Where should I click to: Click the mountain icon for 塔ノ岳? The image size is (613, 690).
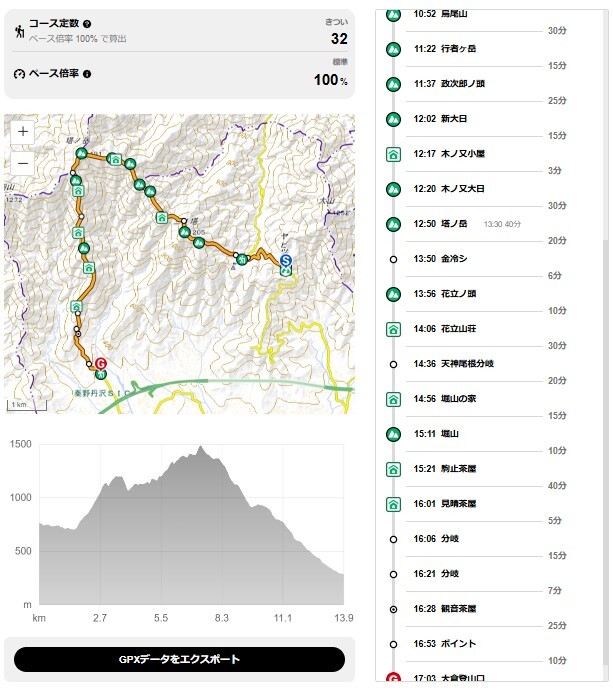coord(393,223)
